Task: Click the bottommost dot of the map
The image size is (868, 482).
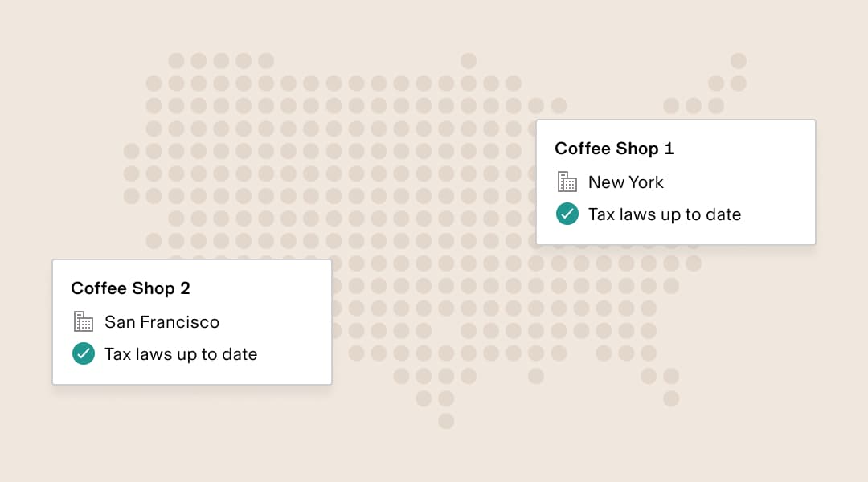Action: (446, 421)
